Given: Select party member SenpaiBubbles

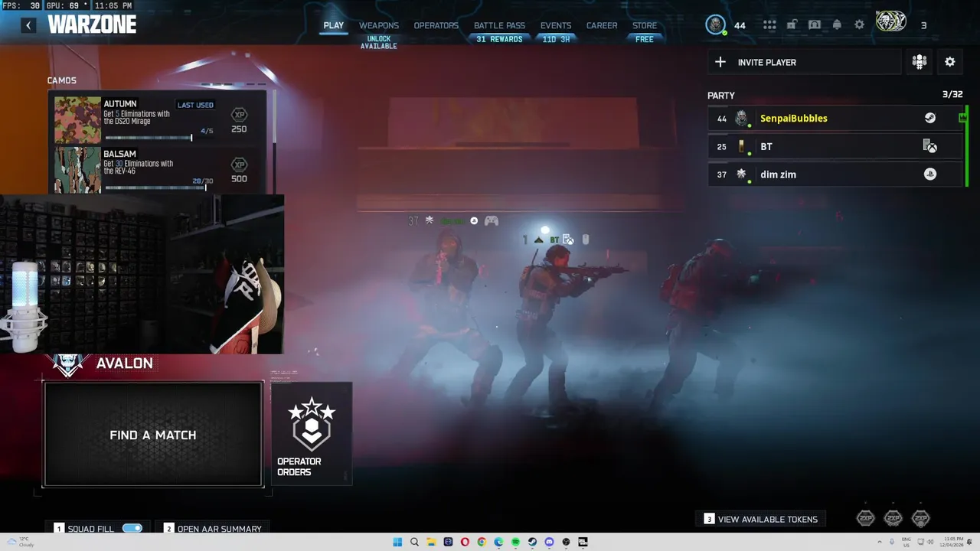Looking at the screenshot, I should point(835,118).
